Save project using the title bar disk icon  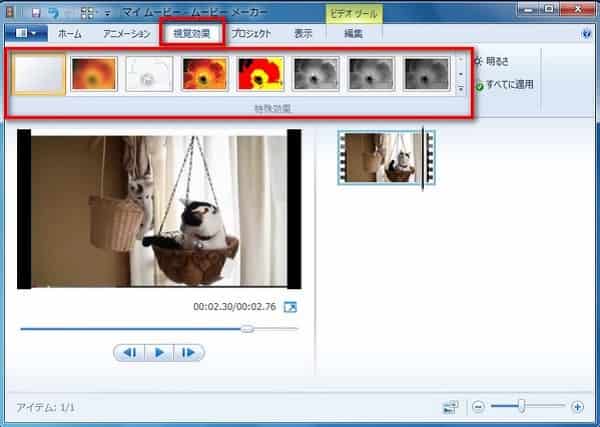[36, 13]
